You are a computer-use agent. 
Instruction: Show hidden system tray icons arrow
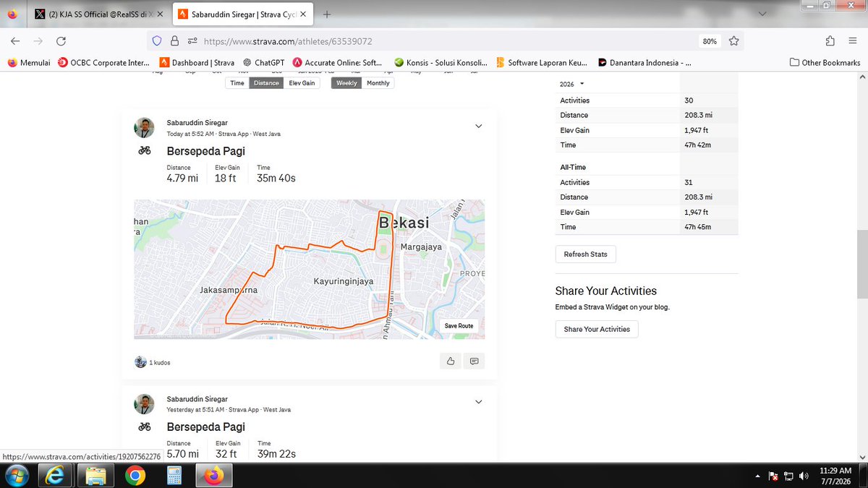(757, 476)
